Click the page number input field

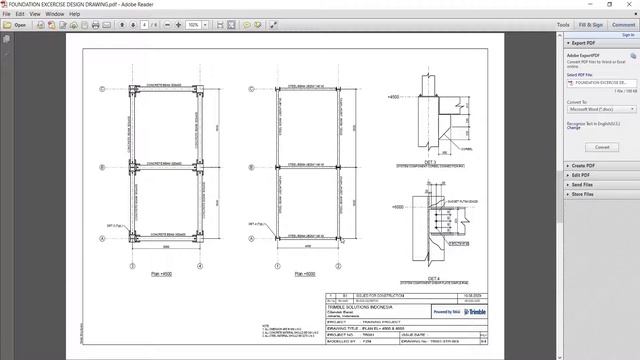[x=144, y=25]
